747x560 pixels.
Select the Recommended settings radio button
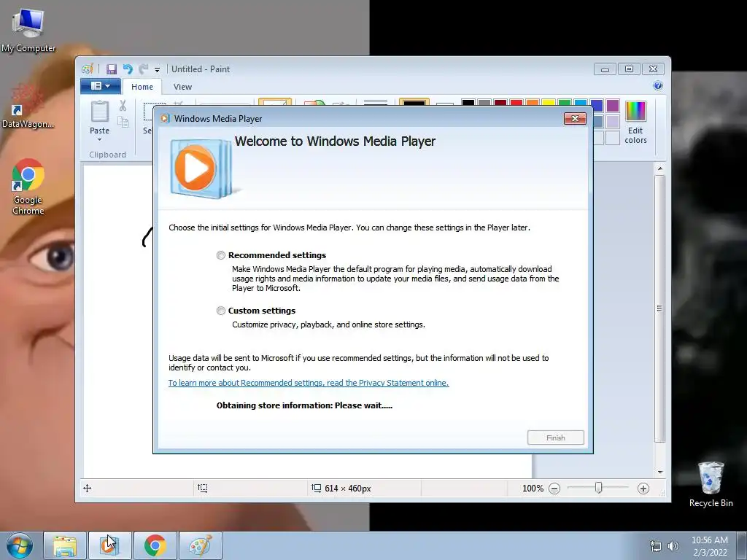pyautogui.click(x=220, y=255)
